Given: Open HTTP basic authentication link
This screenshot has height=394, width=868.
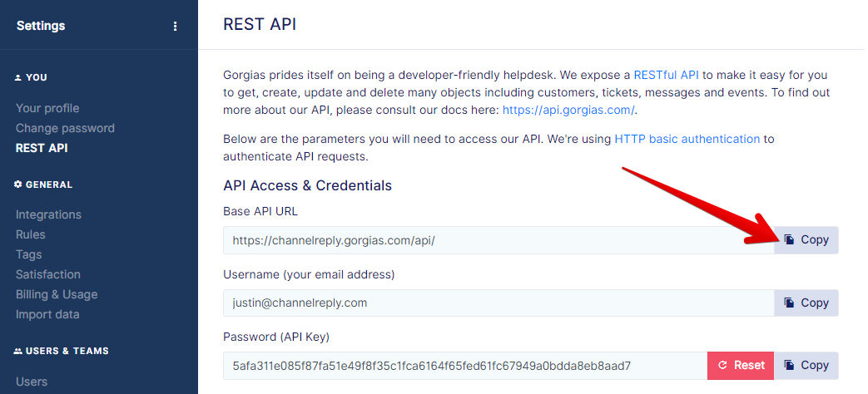Looking at the screenshot, I should (687, 139).
